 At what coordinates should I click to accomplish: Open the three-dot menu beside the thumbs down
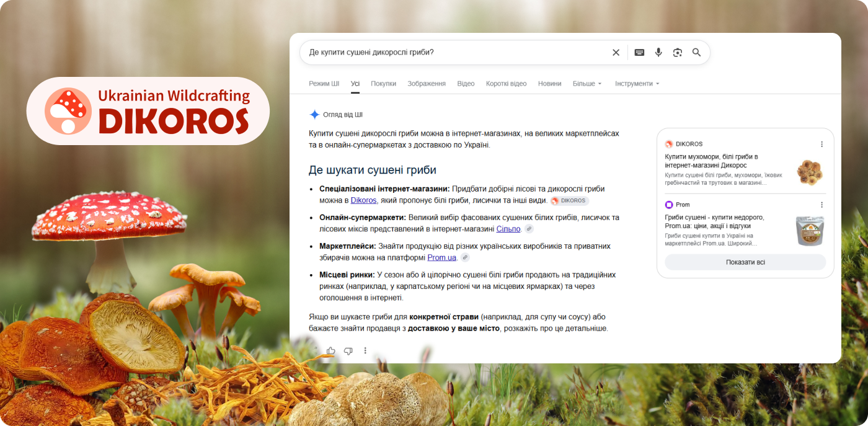pos(365,351)
